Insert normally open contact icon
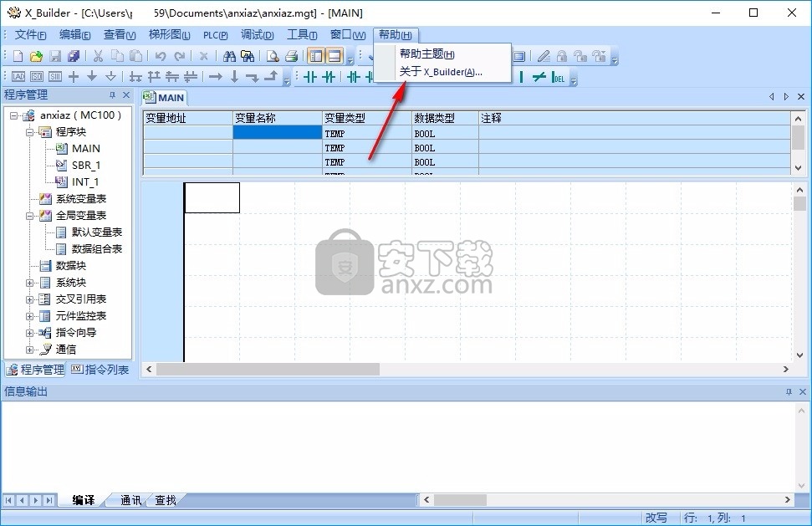 310,77
